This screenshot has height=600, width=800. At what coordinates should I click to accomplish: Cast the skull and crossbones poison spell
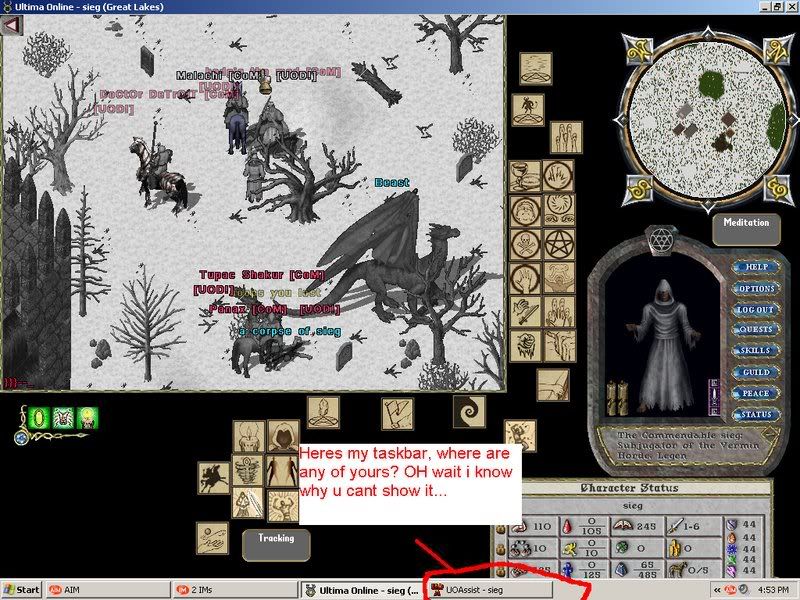point(524,243)
